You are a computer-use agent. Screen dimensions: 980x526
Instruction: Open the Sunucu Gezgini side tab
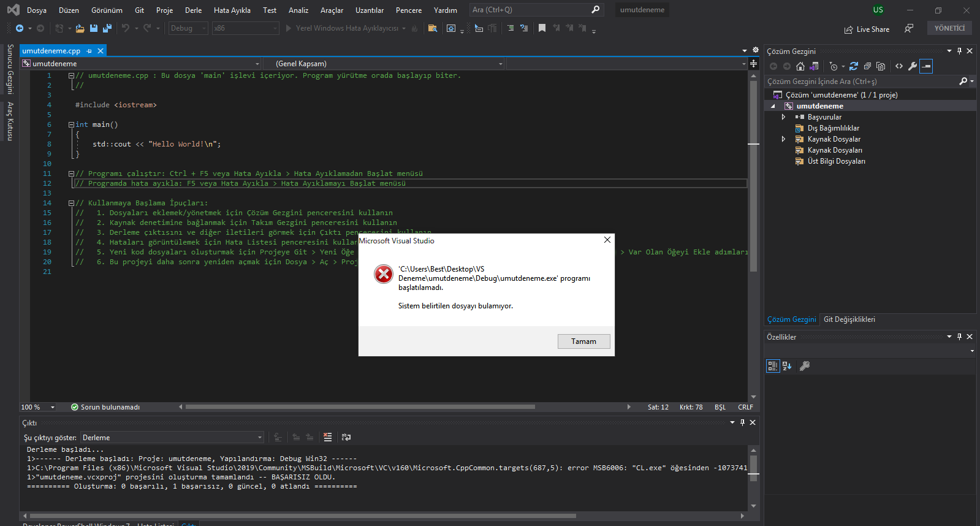[10, 69]
